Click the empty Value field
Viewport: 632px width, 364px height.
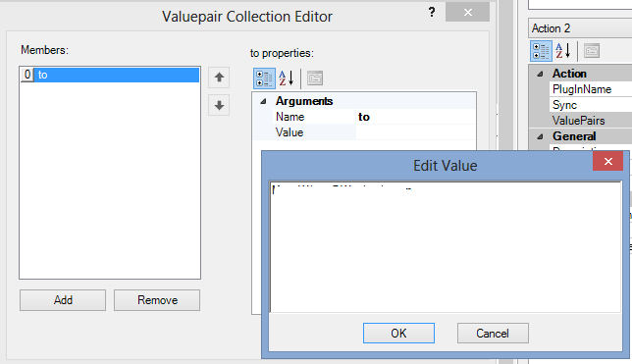tap(415, 132)
